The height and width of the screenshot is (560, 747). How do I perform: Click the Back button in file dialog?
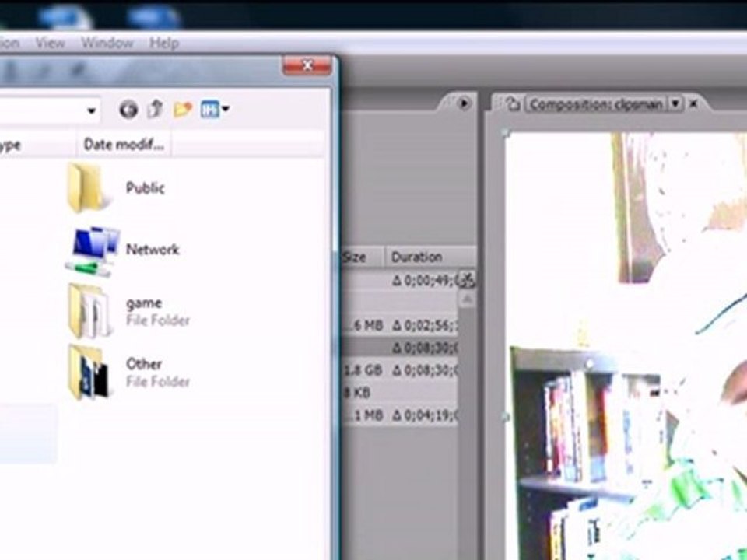128,110
